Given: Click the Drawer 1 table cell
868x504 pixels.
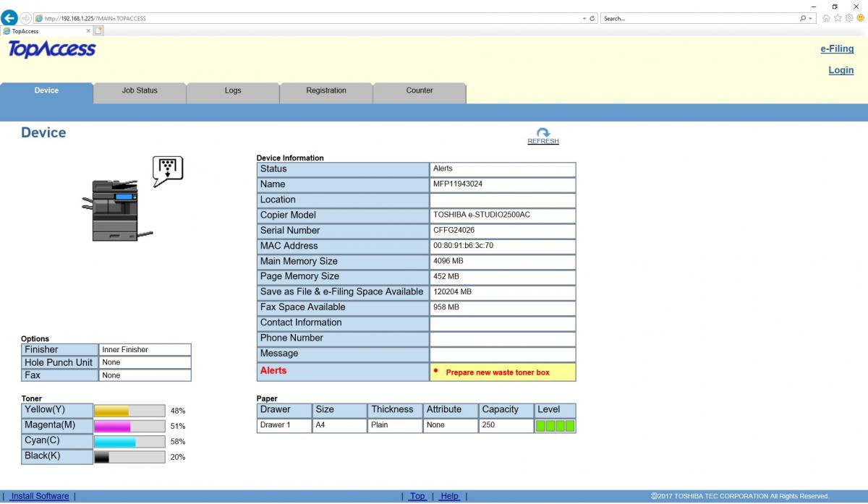Looking at the screenshot, I should (284, 426).
